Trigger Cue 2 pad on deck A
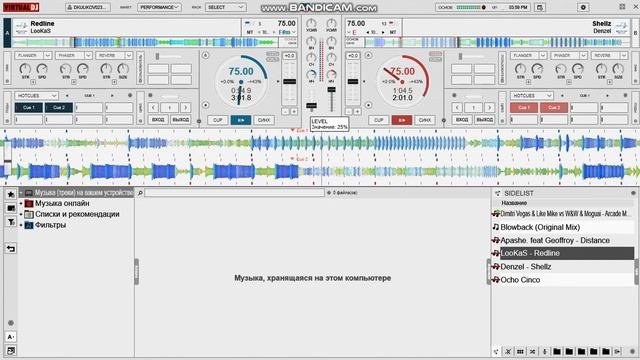 pos(59,108)
